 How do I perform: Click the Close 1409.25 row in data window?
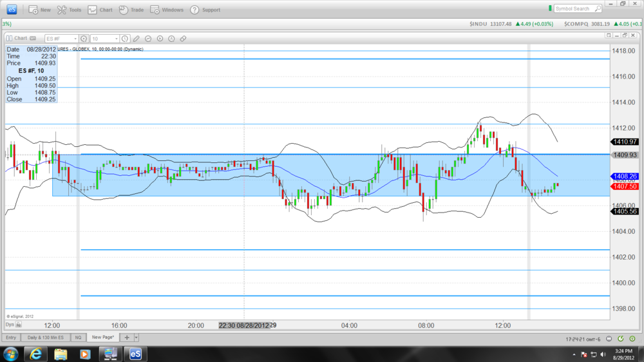(31, 99)
